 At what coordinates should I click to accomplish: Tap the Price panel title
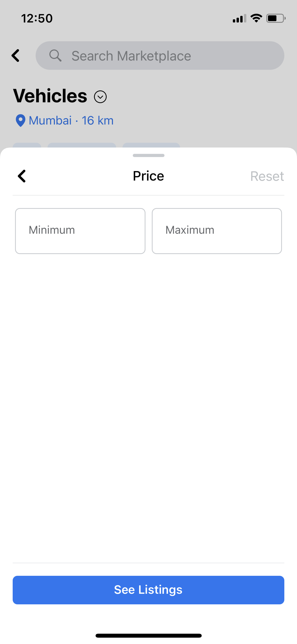pos(148,176)
